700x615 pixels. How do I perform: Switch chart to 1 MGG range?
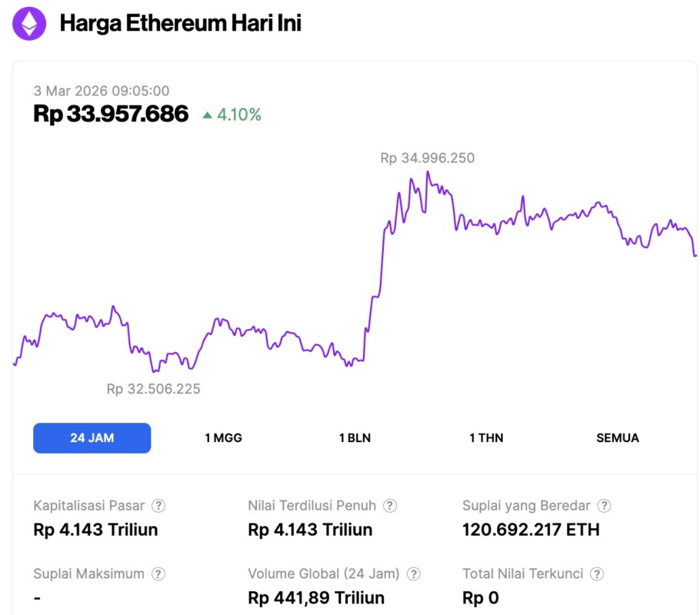point(223,438)
